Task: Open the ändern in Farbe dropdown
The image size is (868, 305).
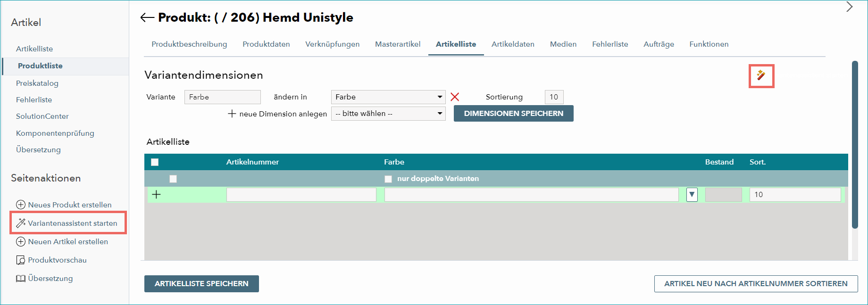Action: tap(388, 97)
